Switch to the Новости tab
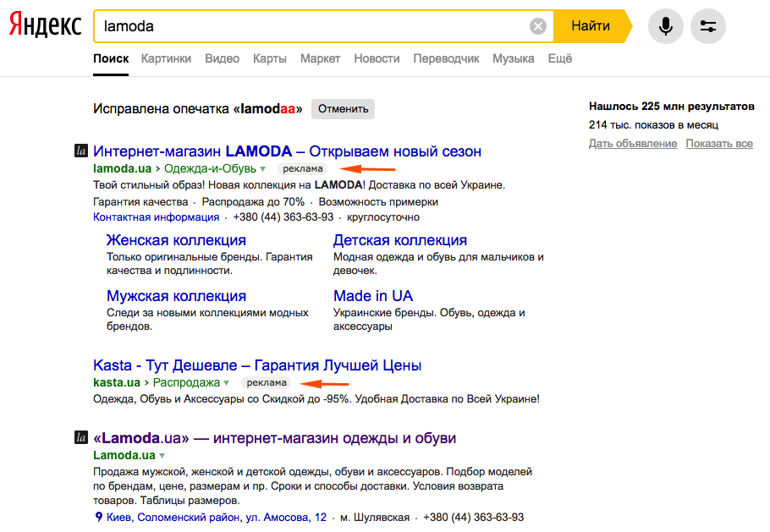Viewport: 770px width, 532px height. (x=377, y=59)
